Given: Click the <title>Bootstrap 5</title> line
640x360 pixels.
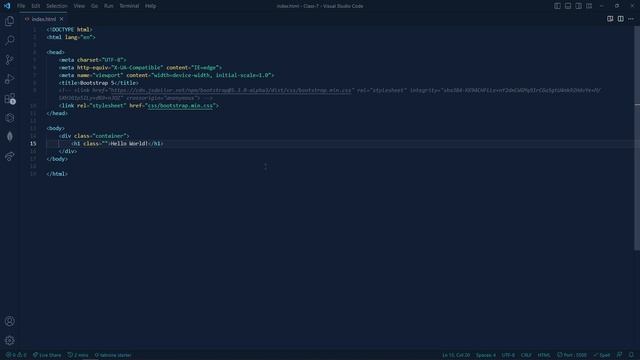Looking at the screenshot, I should coord(98,83).
